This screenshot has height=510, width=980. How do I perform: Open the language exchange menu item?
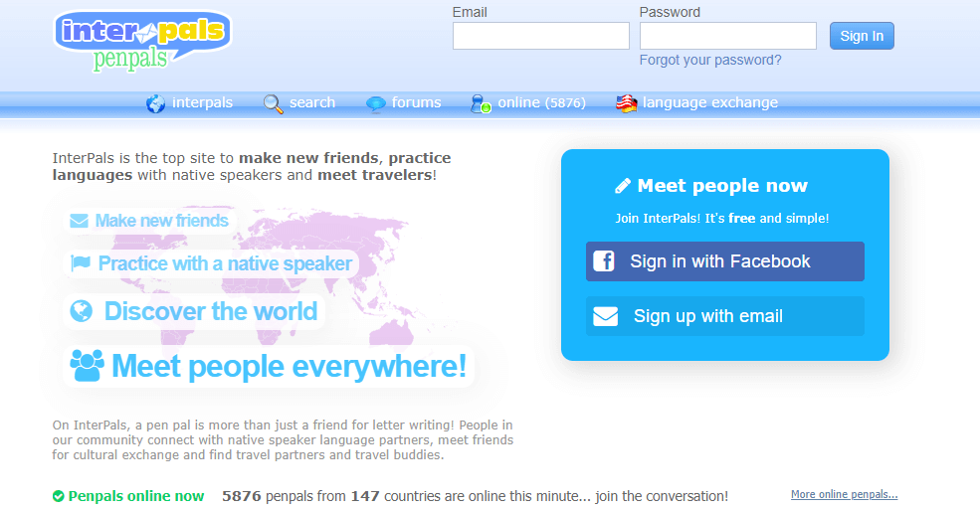(x=710, y=102)
